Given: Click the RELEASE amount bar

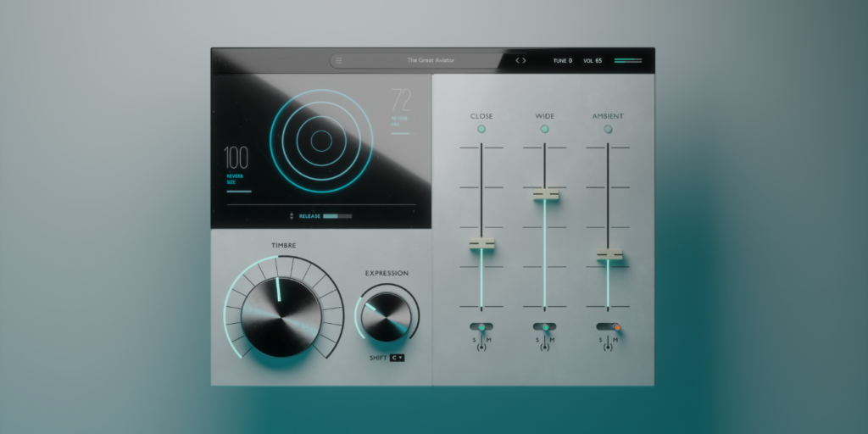Looking at the screenshot, I should tap(337, 216).
